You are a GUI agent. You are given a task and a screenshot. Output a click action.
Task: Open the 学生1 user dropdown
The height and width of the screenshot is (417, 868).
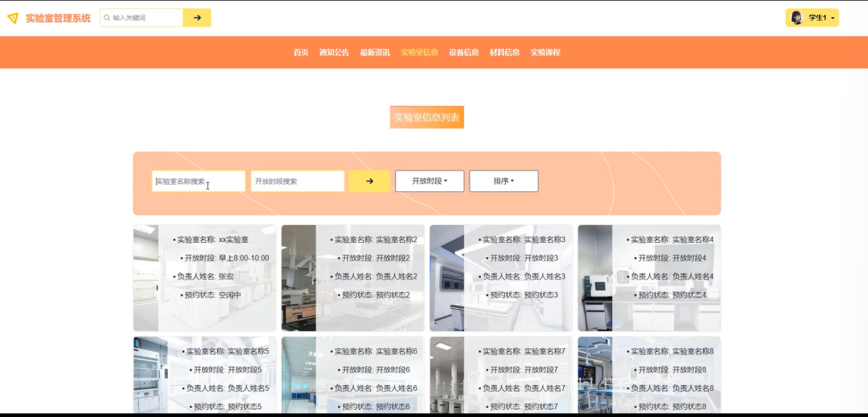[x=812, y=18]
